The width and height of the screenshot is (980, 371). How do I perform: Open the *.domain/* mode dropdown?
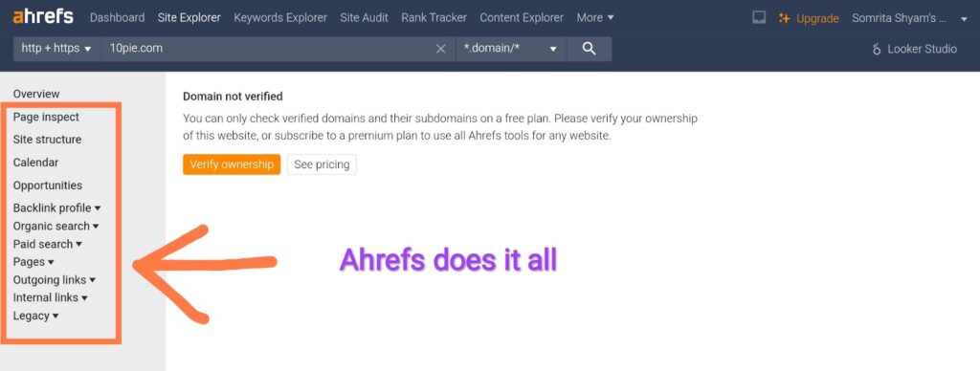click(x=511, y=49)
